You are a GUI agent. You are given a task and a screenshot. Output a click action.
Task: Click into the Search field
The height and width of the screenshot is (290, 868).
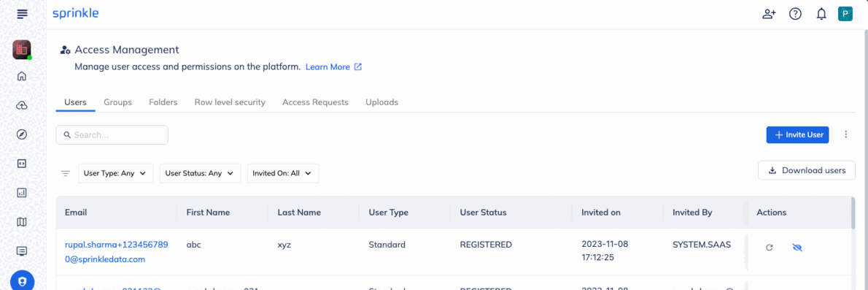(112, 134)
